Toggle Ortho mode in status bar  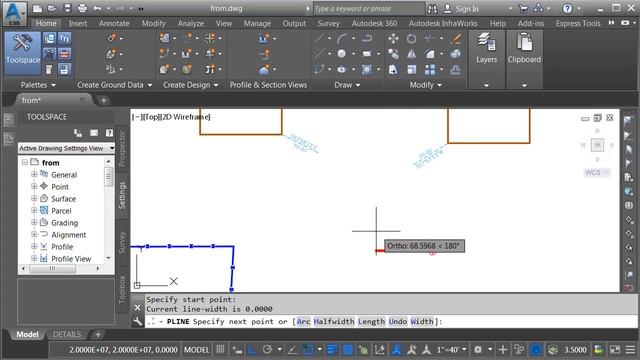252,349
